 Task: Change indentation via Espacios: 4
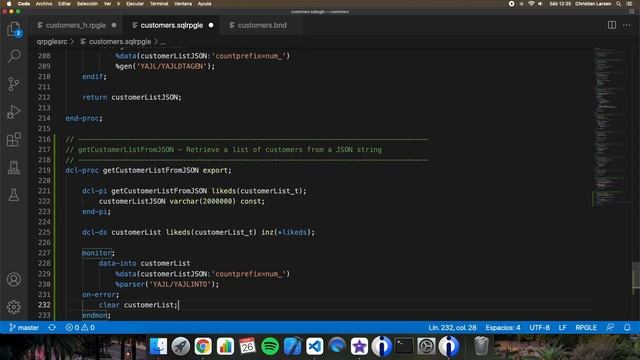503,327
